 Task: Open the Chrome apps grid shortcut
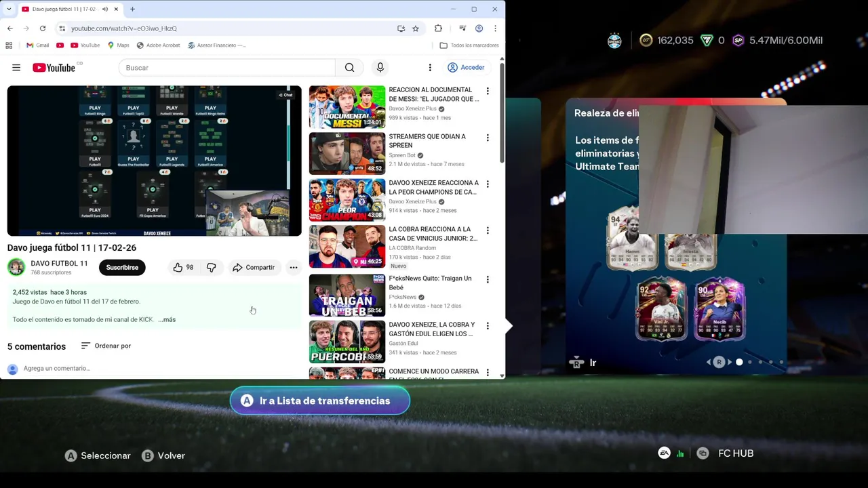pos(9,45)
